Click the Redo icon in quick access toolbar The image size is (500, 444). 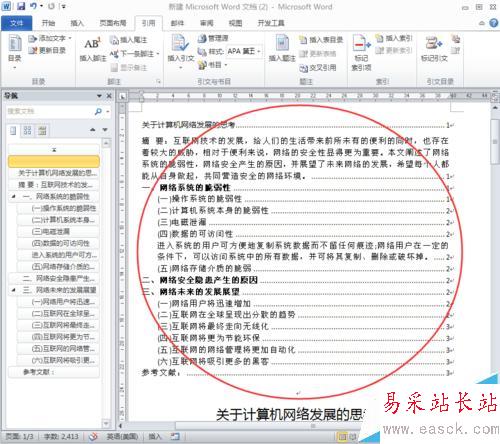click(51, 6)
